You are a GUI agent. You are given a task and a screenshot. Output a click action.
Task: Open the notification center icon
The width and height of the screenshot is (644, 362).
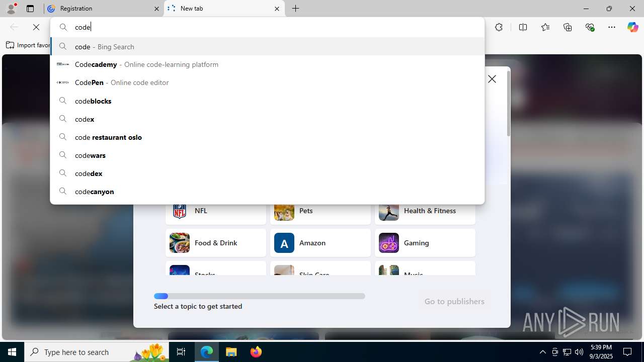[x=628, y=352]
